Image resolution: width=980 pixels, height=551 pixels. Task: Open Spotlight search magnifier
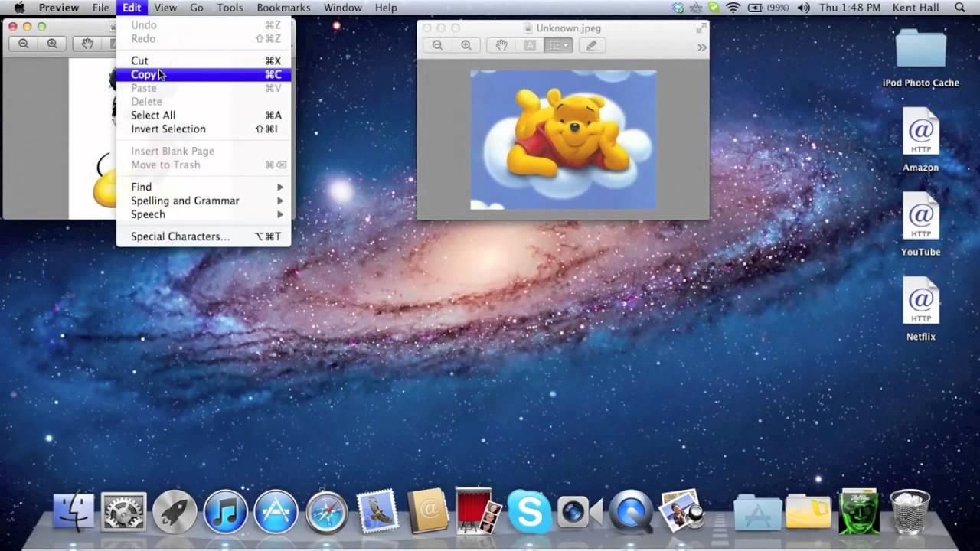click(x=961, y=8)
